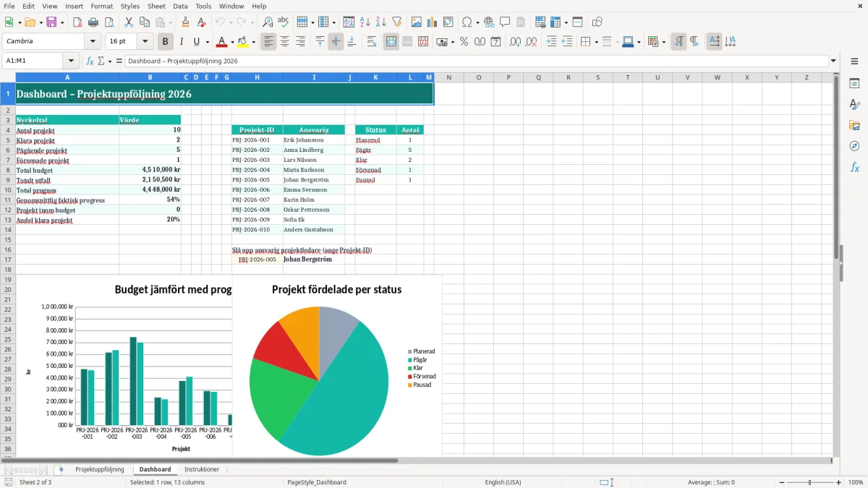Expand the Name Box dropdown
Image resolution: width=868 pixels, height=488 pixels.
[71, 61]
